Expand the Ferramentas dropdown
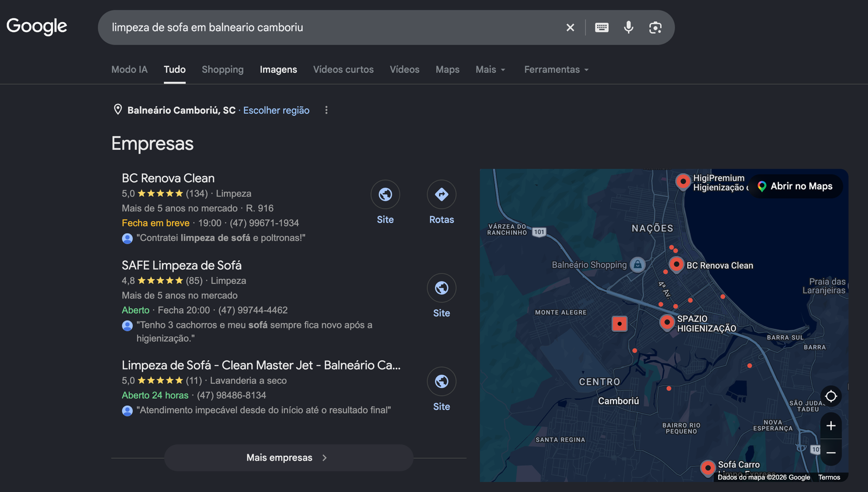 pyautogui.click(x=556, y=69)
